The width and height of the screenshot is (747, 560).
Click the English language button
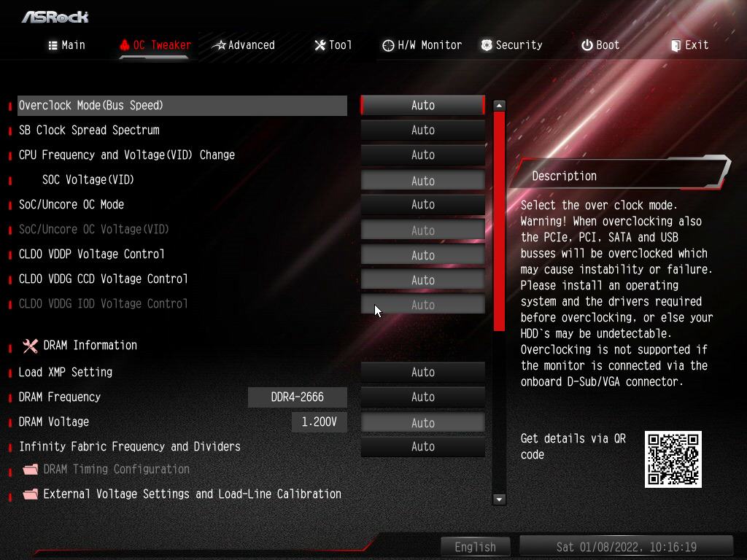(x=475, y=547)
